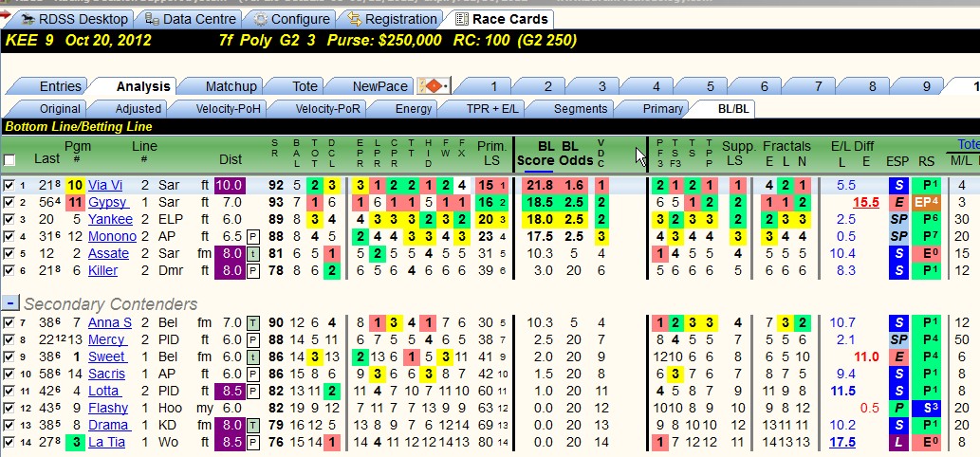Click the Tote column header link
This screenshot has height=457, width=980.
[x=968, y=145]
